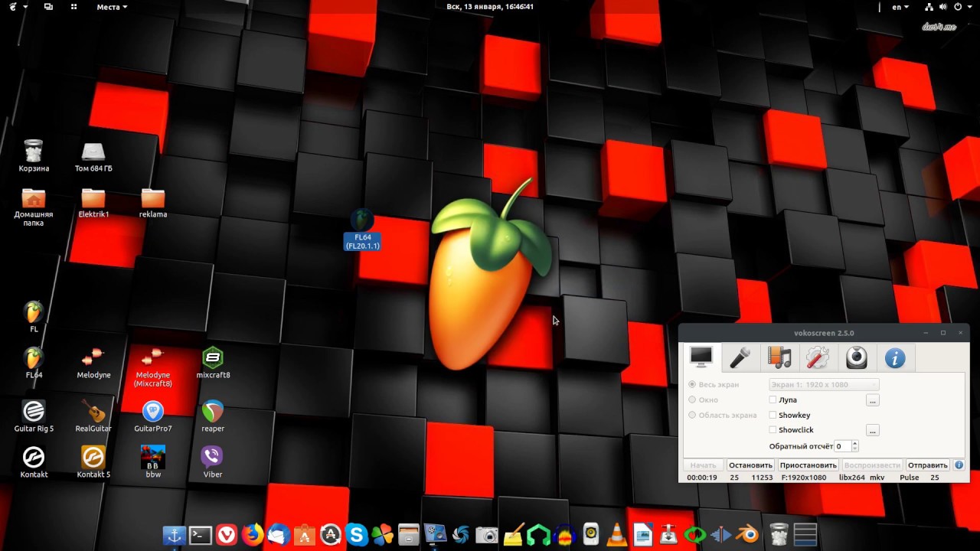Click the Обратный отсчёт countdown field
This screenshot has height=551, width=980.
pyautogui.click(x=842, y=446)
